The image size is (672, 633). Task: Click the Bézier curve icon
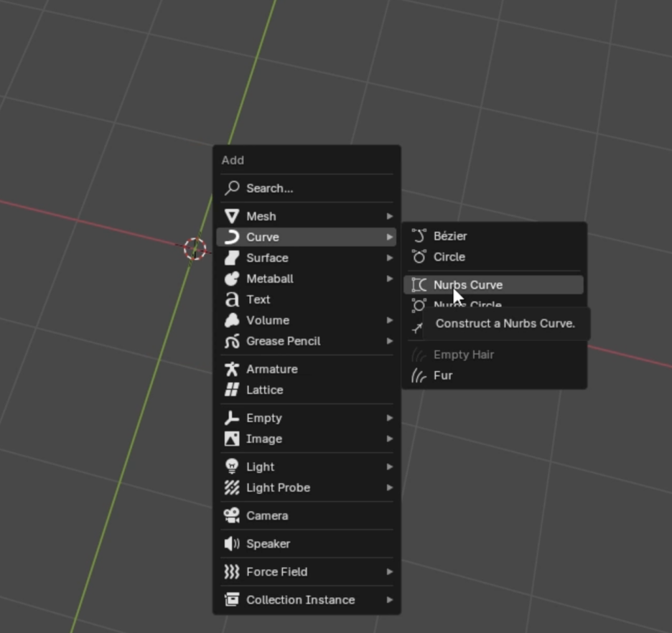coord(419,236)
